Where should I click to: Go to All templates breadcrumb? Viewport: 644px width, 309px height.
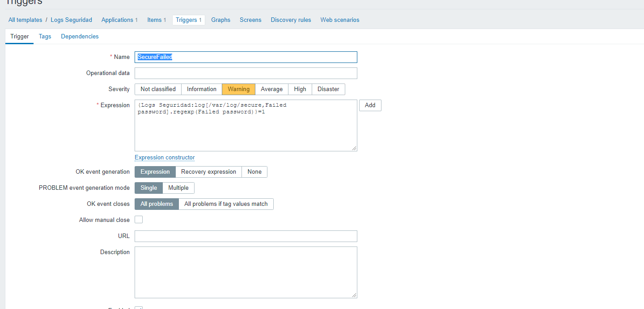click(x=25, y=20)
